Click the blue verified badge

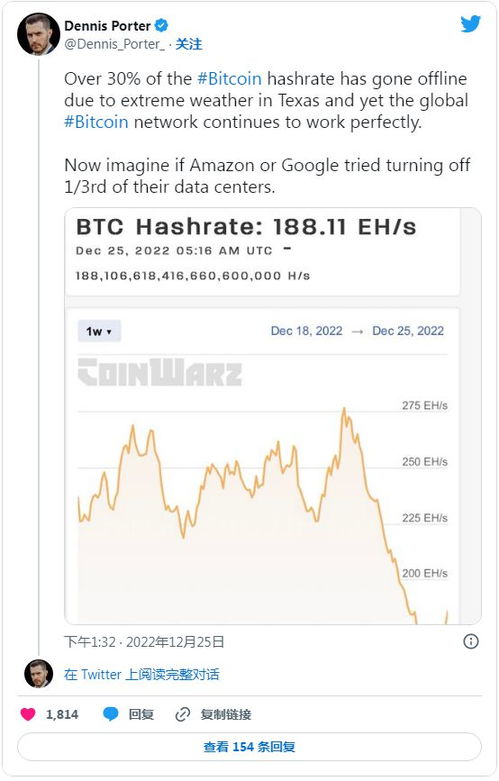[161, 25]
